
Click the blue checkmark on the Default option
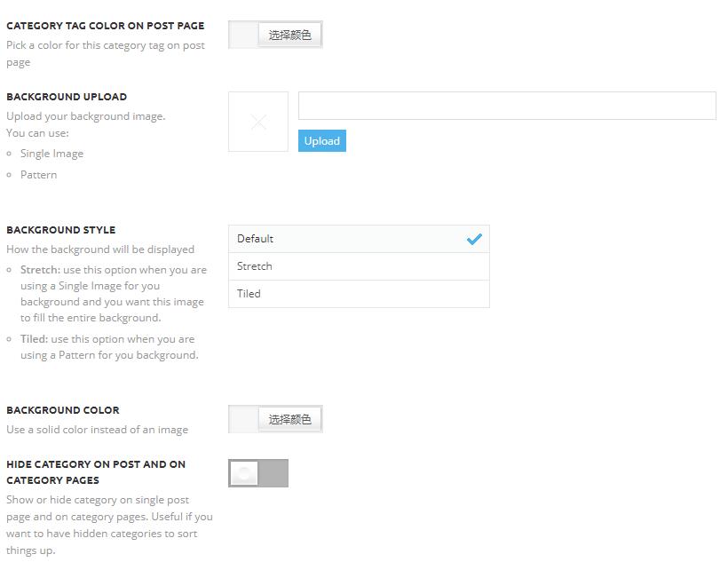point(474,239)
